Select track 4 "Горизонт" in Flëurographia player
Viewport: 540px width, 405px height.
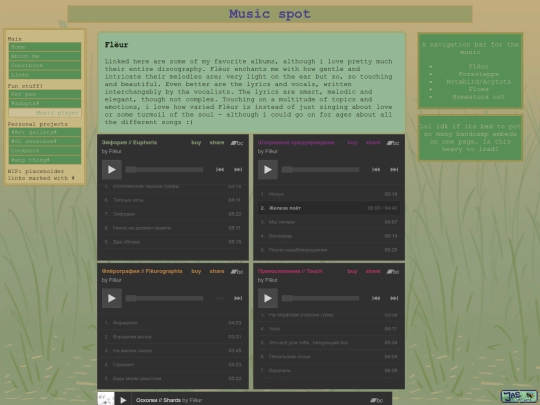(173, 364)
